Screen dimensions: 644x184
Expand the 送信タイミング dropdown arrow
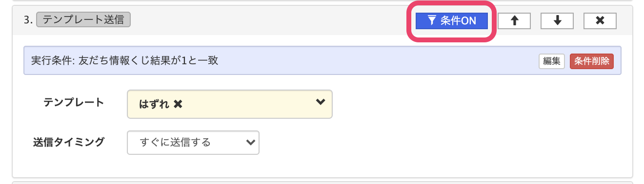tap(250, 143)
